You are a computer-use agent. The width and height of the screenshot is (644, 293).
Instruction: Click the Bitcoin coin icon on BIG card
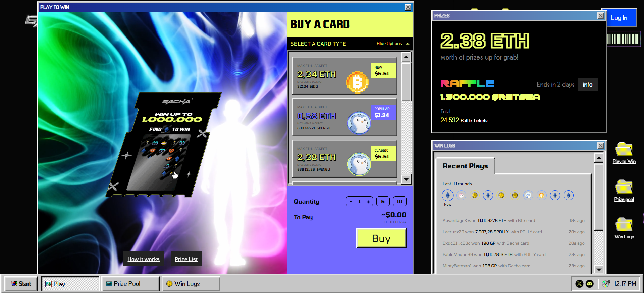click(357, 82)
